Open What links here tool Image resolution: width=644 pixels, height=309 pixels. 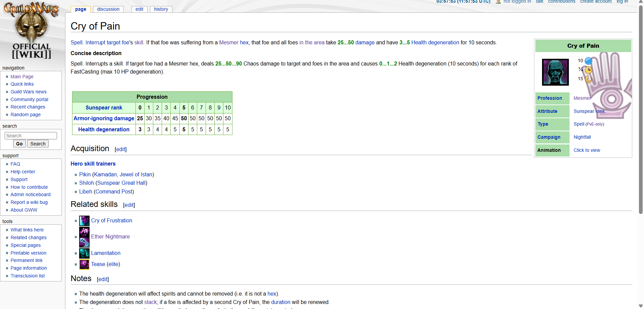tap(27, 230)
